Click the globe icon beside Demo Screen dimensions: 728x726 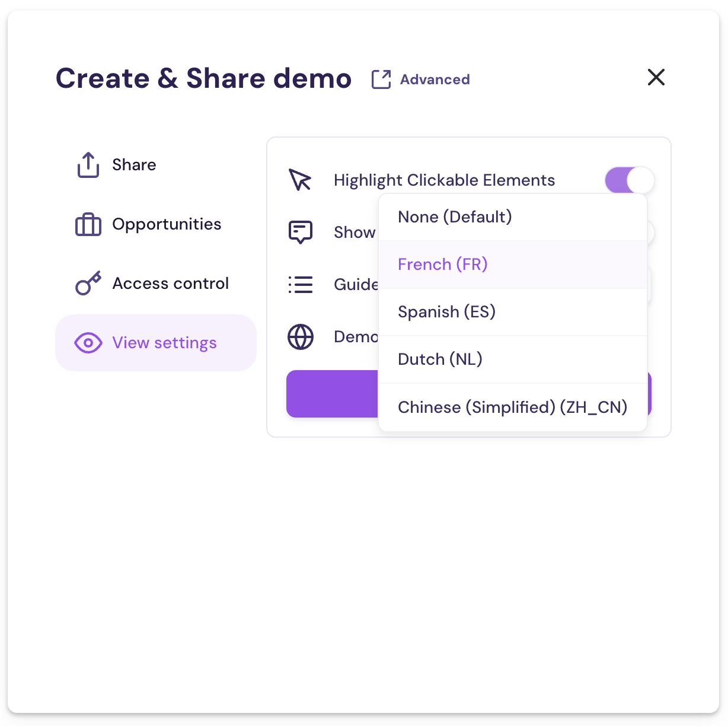tap(300, 337)
